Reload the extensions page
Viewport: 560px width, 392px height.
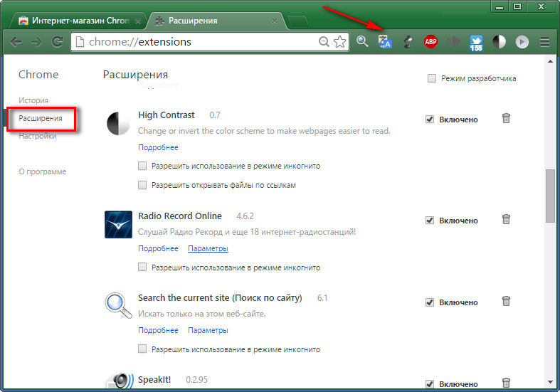click(x=57, y=42)
